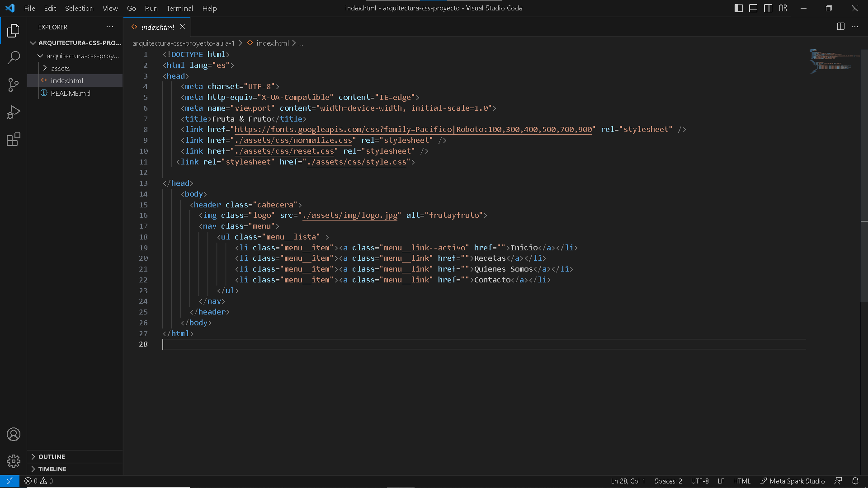Click the word Recetas on line 20
Image resolution: width=868 pixels, height=488 pixels.
490,258
